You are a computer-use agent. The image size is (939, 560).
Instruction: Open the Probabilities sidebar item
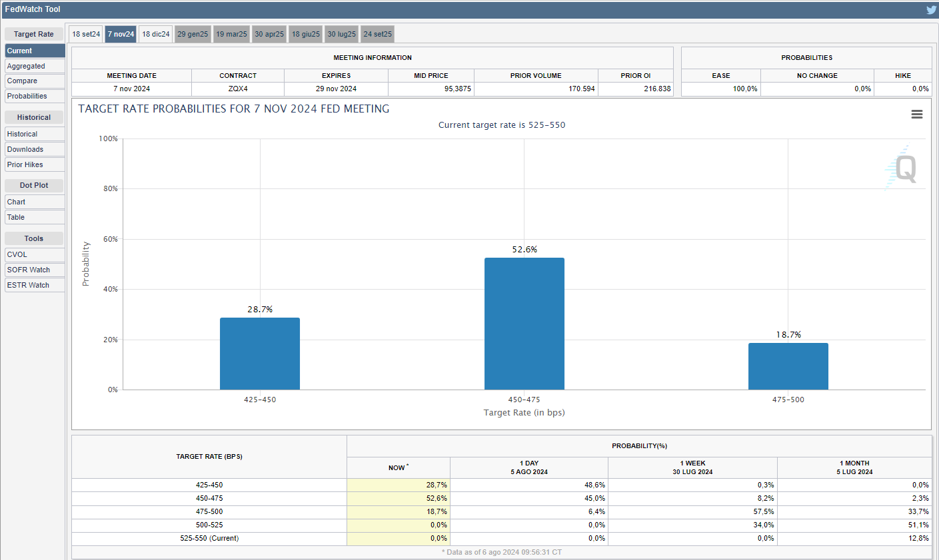pos(35,96)
